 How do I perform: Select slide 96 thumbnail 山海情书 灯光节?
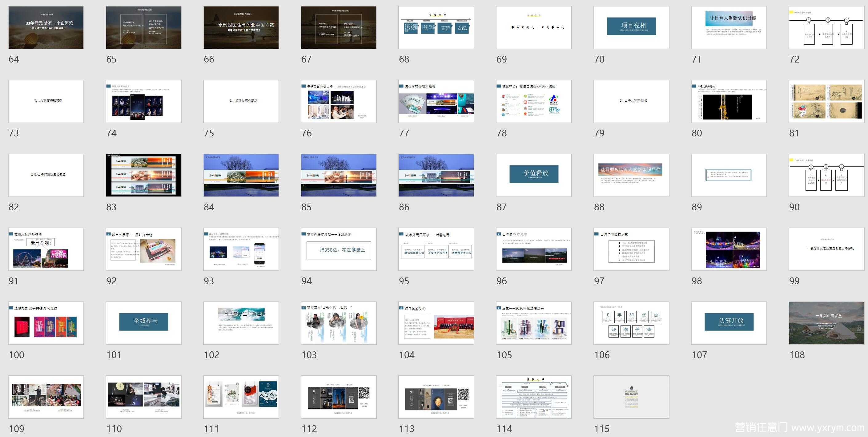click(534, 249)
